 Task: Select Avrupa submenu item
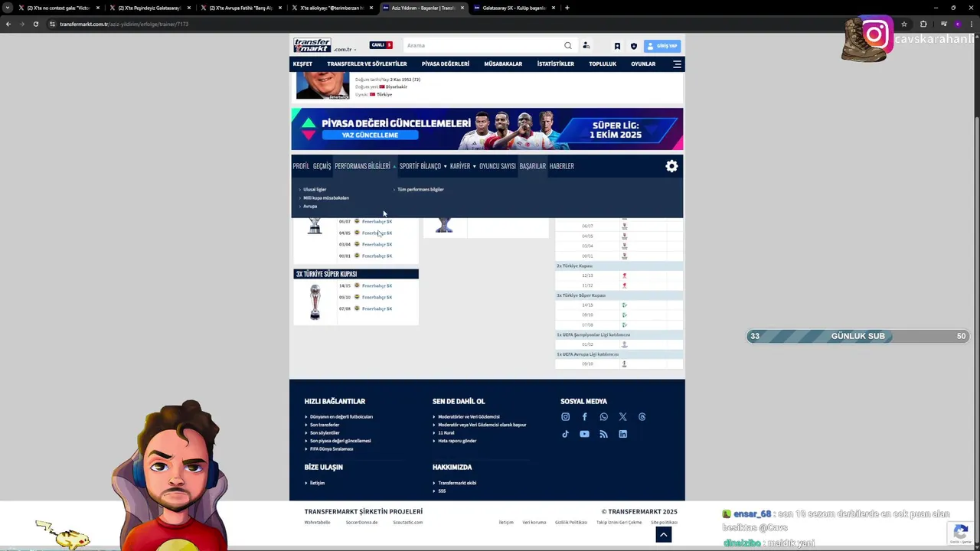[310, 206]
